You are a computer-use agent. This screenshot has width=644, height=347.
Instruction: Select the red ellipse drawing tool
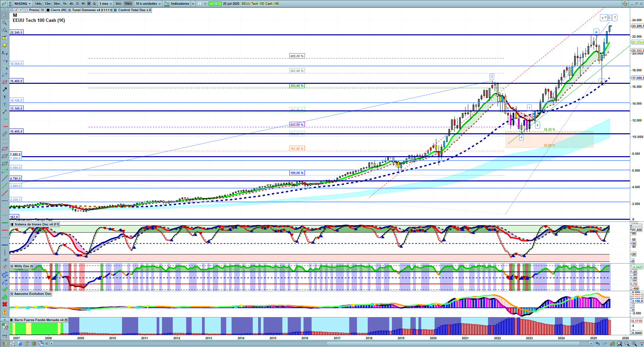(x=4, y=149)
